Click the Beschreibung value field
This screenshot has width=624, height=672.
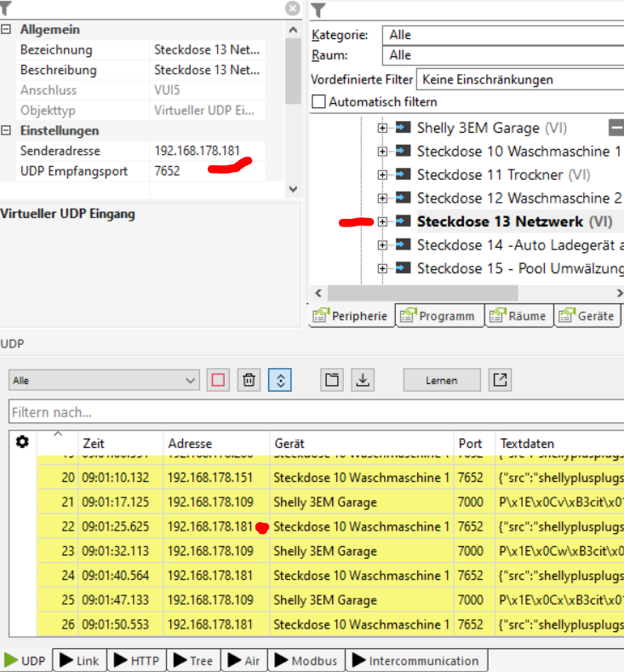pos(207,70)
